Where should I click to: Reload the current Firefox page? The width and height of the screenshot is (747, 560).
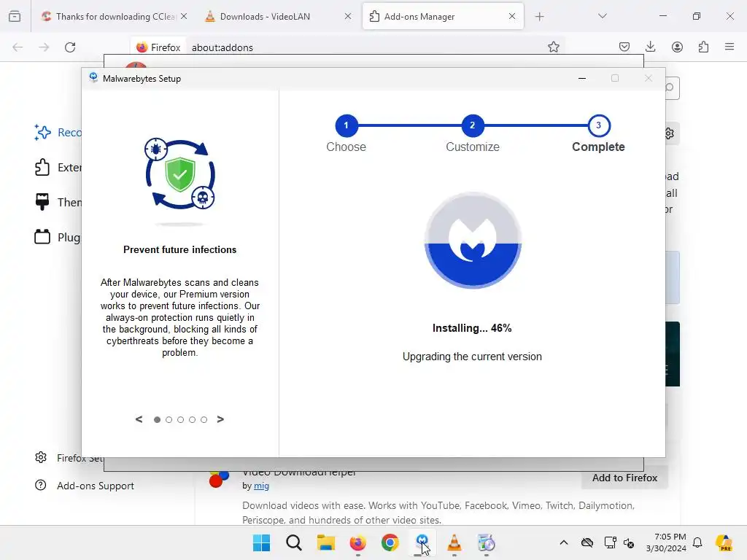(x=70, y=47)
